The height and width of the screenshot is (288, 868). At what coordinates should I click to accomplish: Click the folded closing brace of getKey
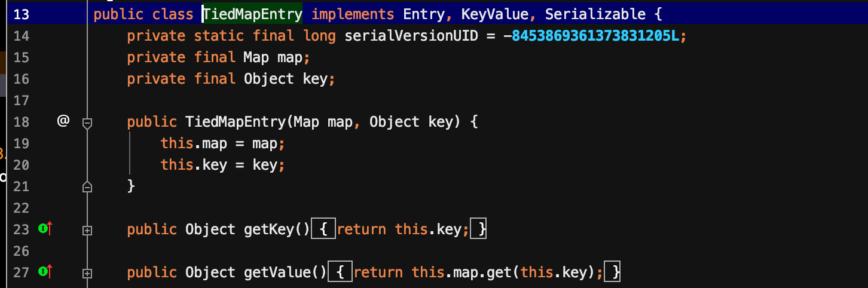click(x=478, y=229)
